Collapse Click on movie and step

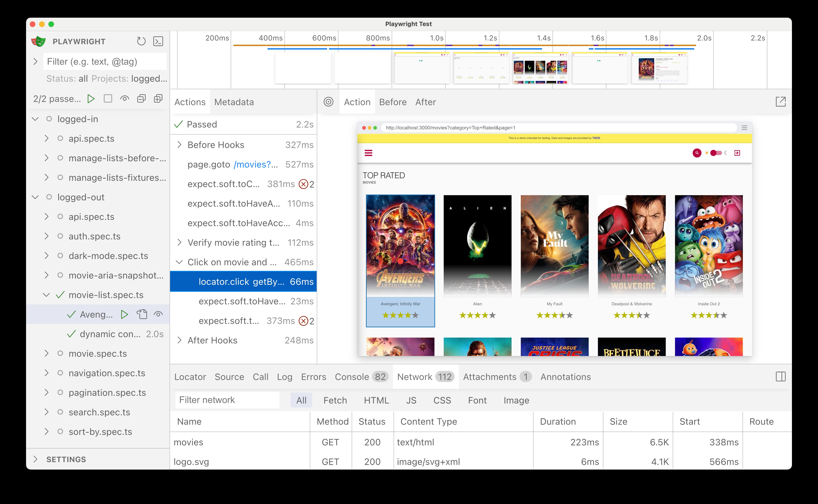179,262
